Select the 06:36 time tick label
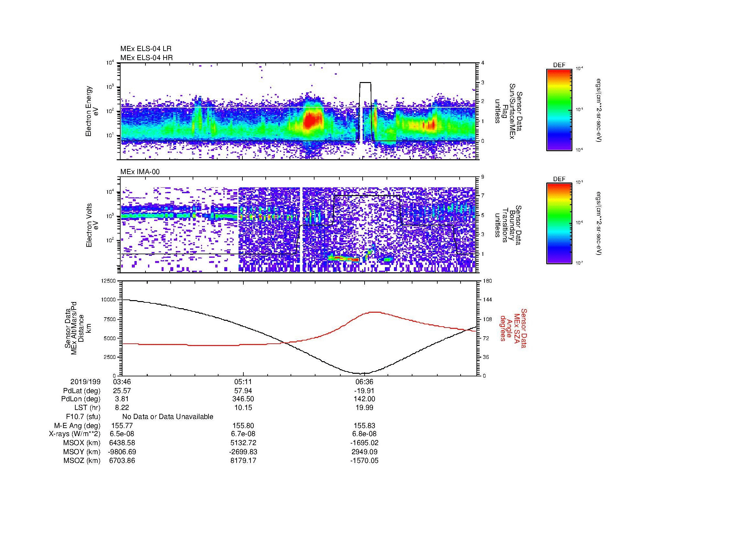Screen dimensions: 756x534 364,382
